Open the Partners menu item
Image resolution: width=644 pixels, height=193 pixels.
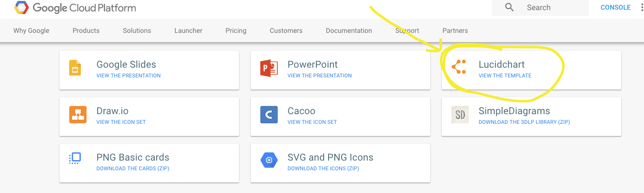[455, 30]
